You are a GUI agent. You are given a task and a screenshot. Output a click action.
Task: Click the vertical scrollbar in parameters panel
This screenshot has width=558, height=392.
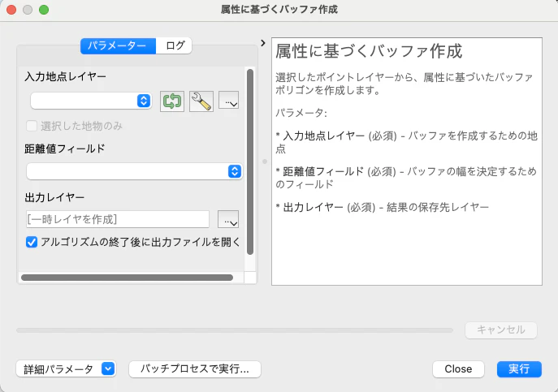point(250,162)
